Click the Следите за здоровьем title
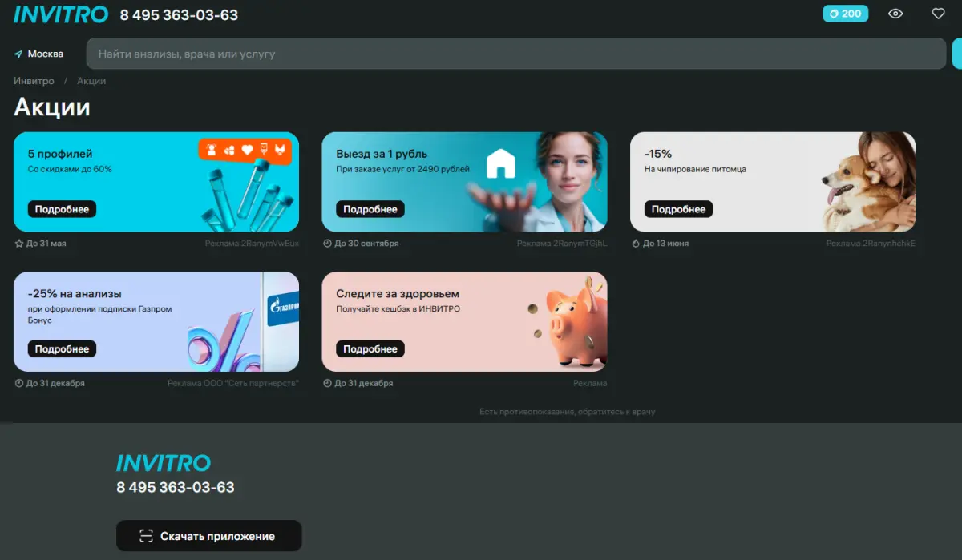This screenshot has height=560, width=962. (398, 294)
